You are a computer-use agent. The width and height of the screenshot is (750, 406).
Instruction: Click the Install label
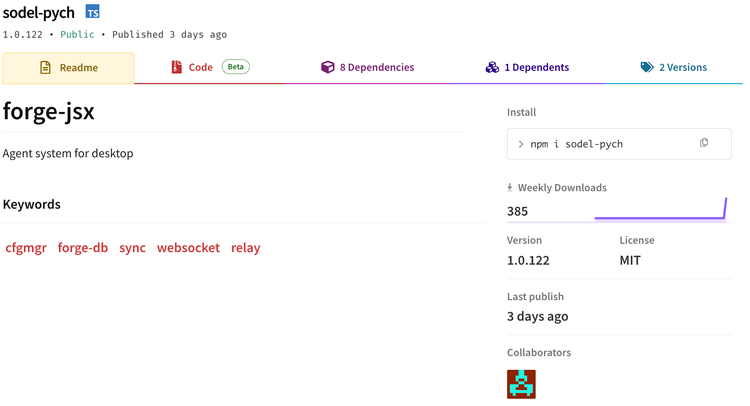tap(521, 112)
